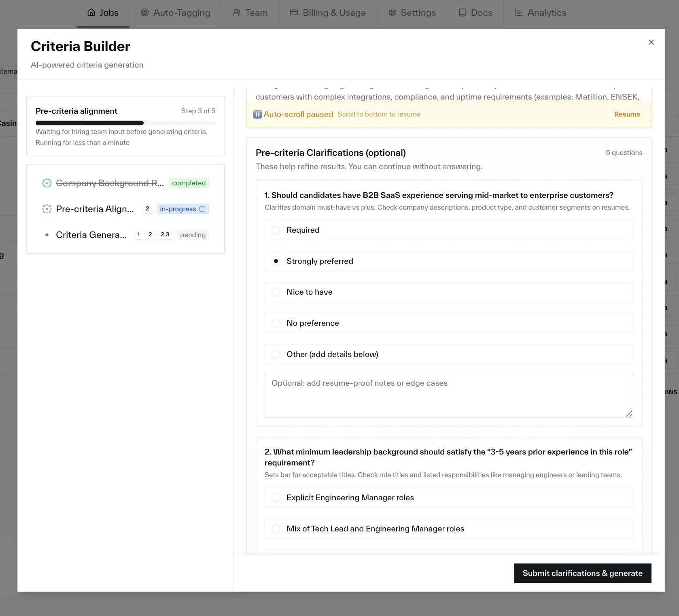Click Resume to continue auto-scroll
The width and height of the screenshot is (679, 616).
(627, 114)
